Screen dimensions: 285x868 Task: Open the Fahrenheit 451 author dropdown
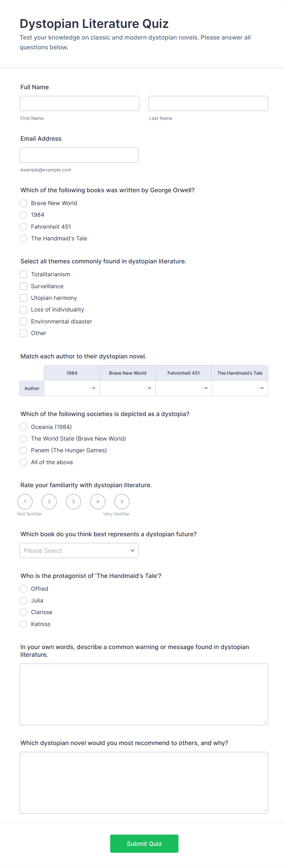tap(184, 388)
